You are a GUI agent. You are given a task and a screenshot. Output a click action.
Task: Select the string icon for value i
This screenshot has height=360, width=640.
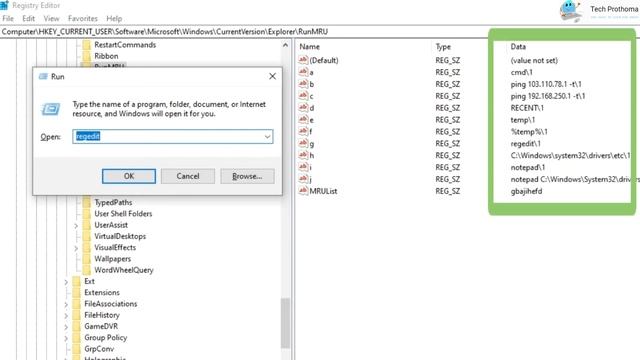tap(303, 167)
